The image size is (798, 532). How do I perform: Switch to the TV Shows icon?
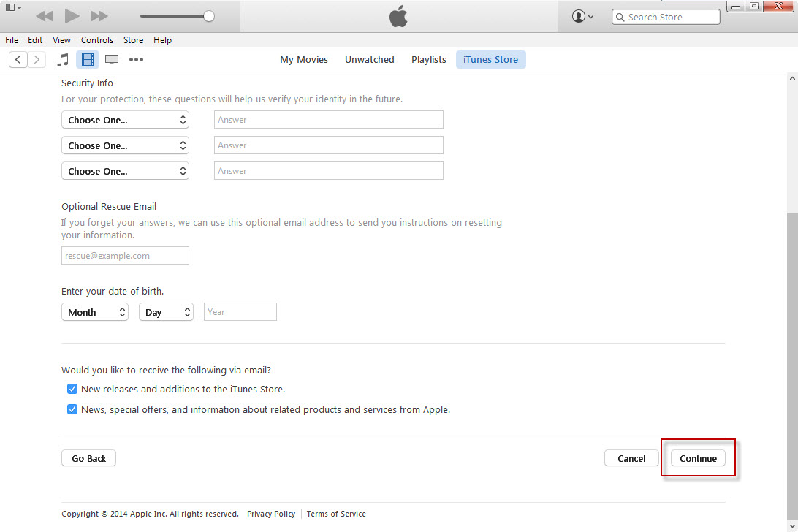(112, 60)
